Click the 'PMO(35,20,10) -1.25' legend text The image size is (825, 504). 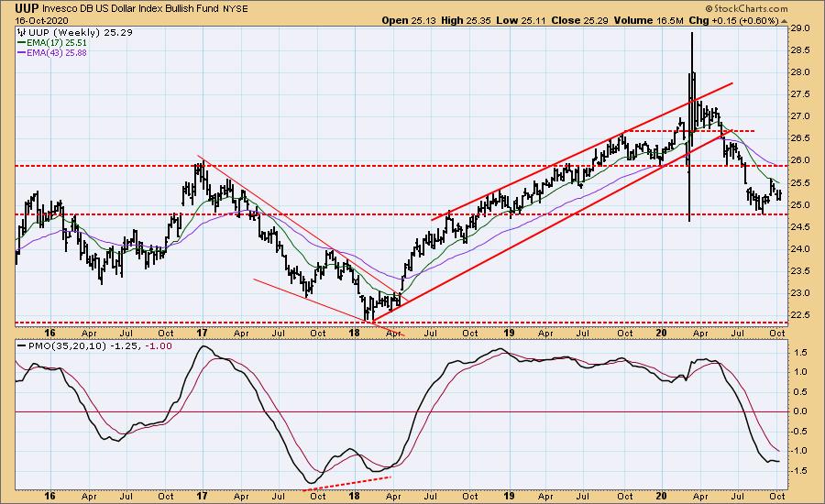click(x=84, y=346)
